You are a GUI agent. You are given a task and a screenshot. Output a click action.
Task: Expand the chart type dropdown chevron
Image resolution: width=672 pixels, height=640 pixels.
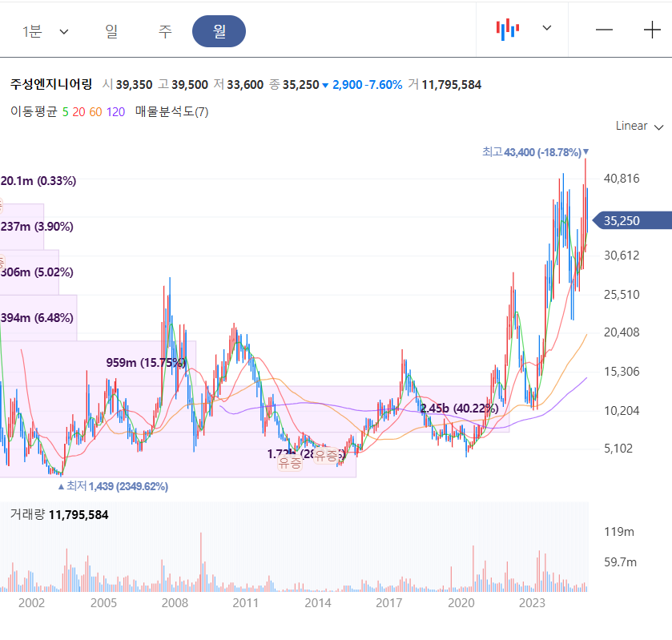click(x=547, y=28)
